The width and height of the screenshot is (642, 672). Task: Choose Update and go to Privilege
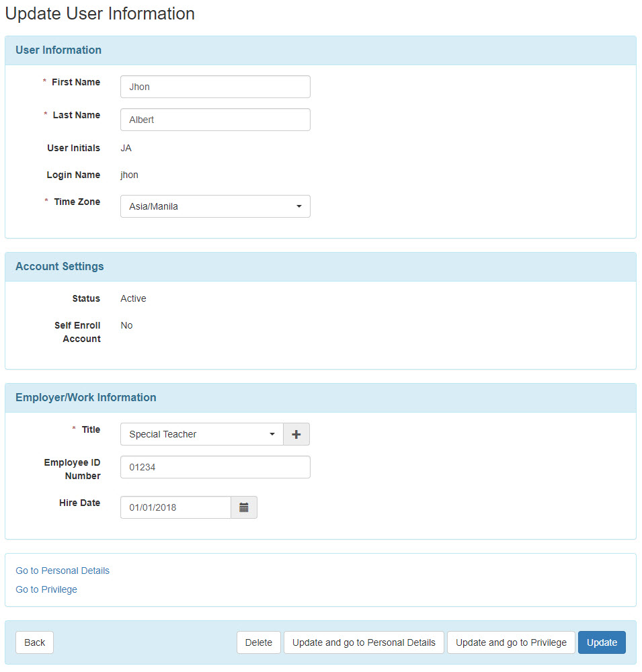511,643
